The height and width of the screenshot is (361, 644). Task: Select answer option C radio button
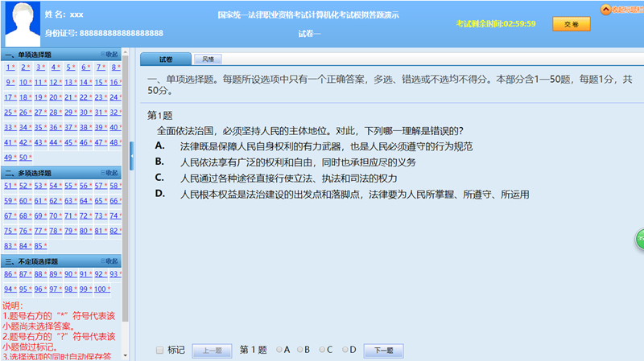coord(322,350)
